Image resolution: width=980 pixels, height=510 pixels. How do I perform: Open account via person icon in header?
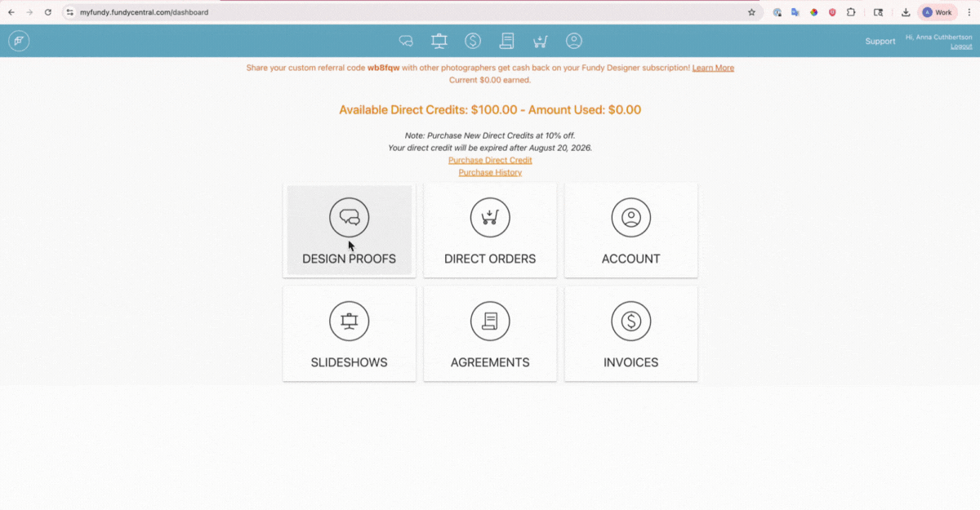[x=574, y=41]
